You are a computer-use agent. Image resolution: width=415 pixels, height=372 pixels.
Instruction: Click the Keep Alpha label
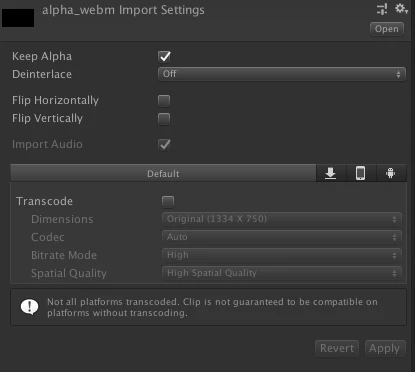(x=42, y=56)
